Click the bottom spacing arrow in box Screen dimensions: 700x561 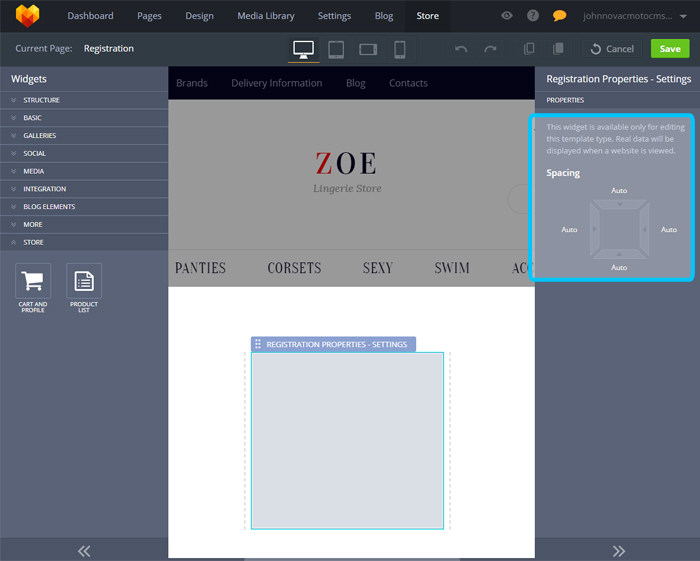pos(619,253)
